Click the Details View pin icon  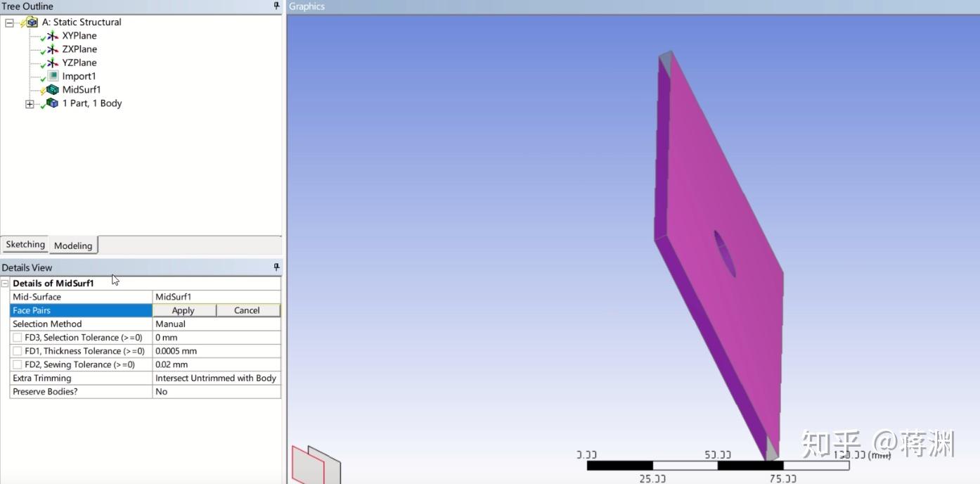[x=276, y=266]
